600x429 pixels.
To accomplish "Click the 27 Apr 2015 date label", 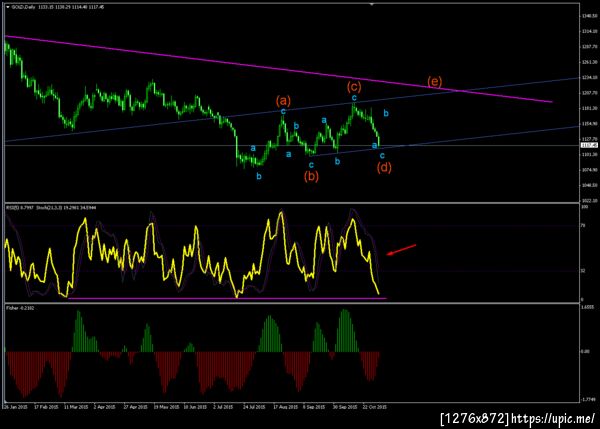I will [135, 407].
